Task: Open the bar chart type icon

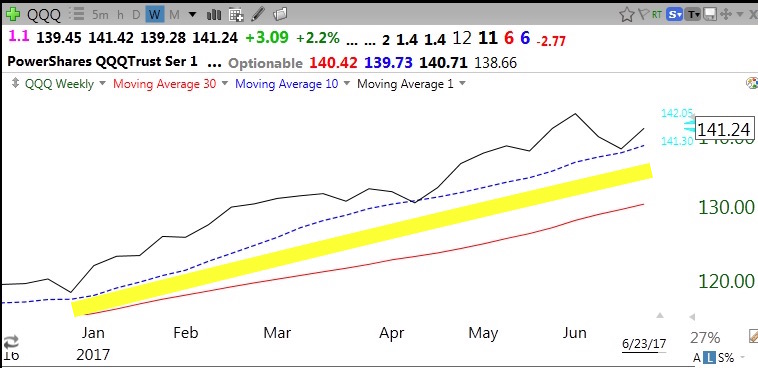Action: click(x=214, y=15)
